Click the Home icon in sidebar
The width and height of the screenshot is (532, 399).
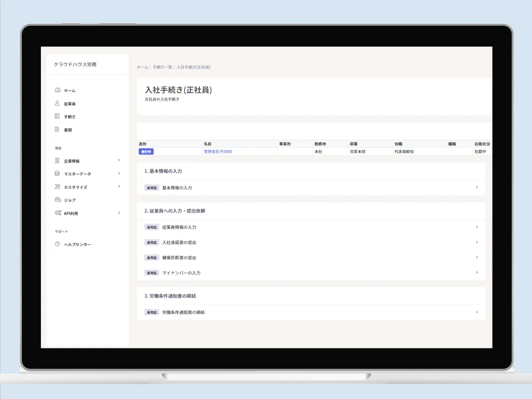pos(58,90)
